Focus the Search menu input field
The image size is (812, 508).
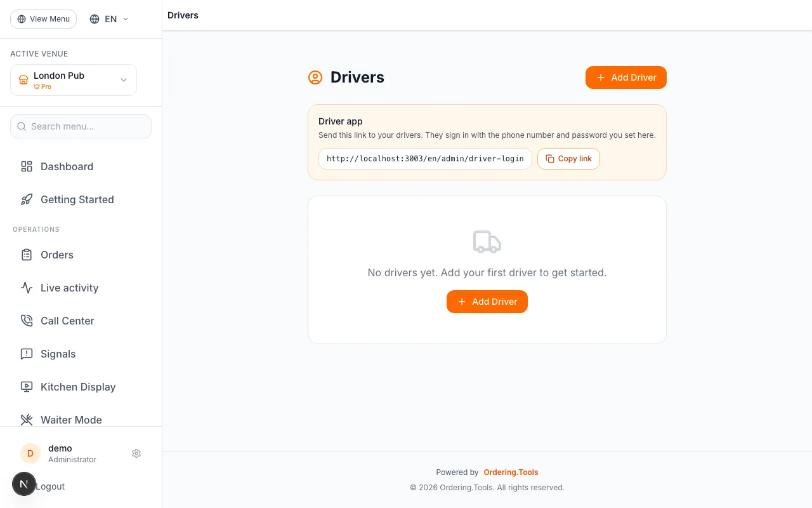(x=81, y=126)
